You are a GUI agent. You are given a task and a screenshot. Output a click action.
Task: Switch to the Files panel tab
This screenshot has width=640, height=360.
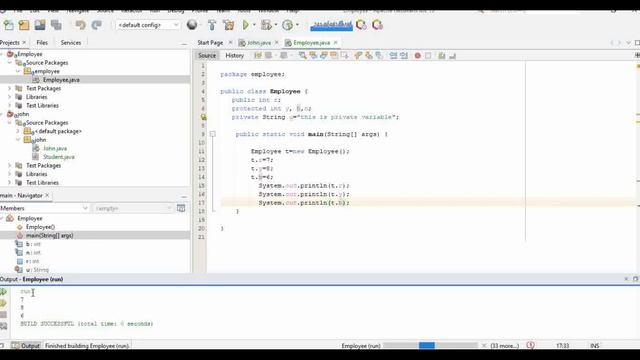coord(42,42)
